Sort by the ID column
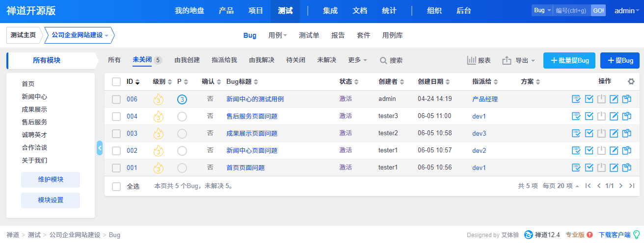 pyautogui.click(x=133, y=82)
